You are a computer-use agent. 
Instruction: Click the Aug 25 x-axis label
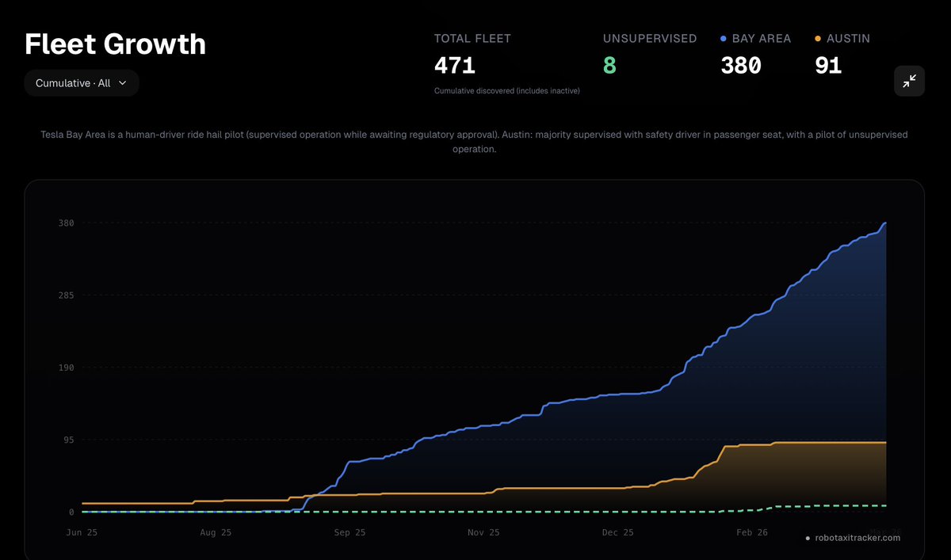pos(216,533)
